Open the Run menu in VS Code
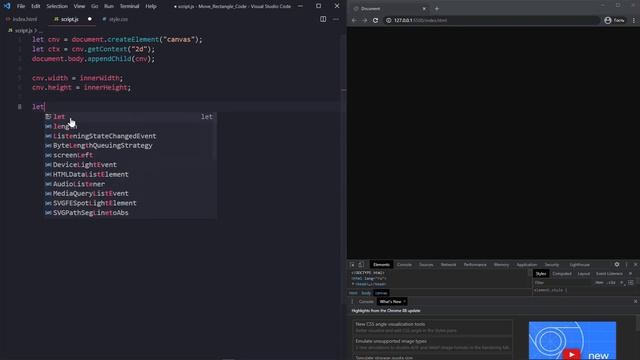 pyautogui.click(x=109, y=6)
